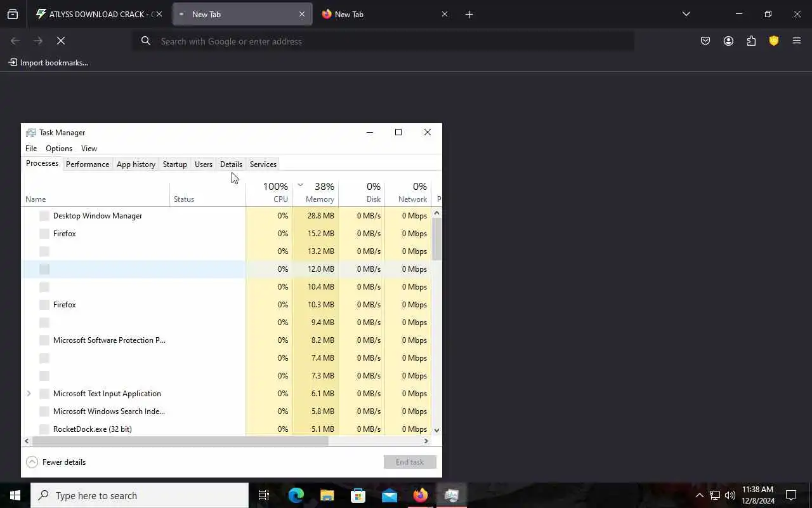Open Microsoft Store from the taskbar
812x508 pixels.
pos(358,495)
